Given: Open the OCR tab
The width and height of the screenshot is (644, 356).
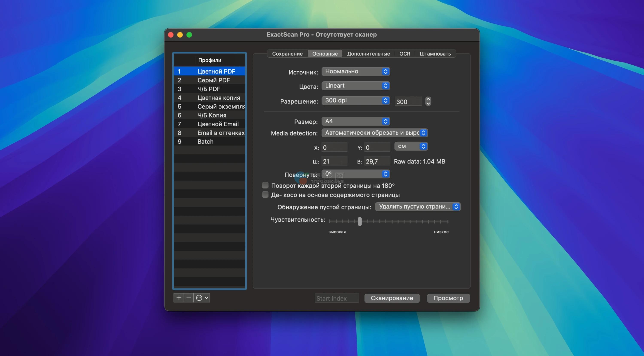Looking at the screenshot, I should [x=404, y=54].
